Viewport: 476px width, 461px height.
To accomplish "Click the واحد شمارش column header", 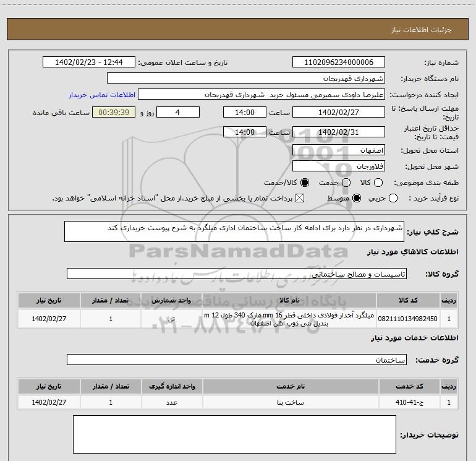I will point(171,300).
